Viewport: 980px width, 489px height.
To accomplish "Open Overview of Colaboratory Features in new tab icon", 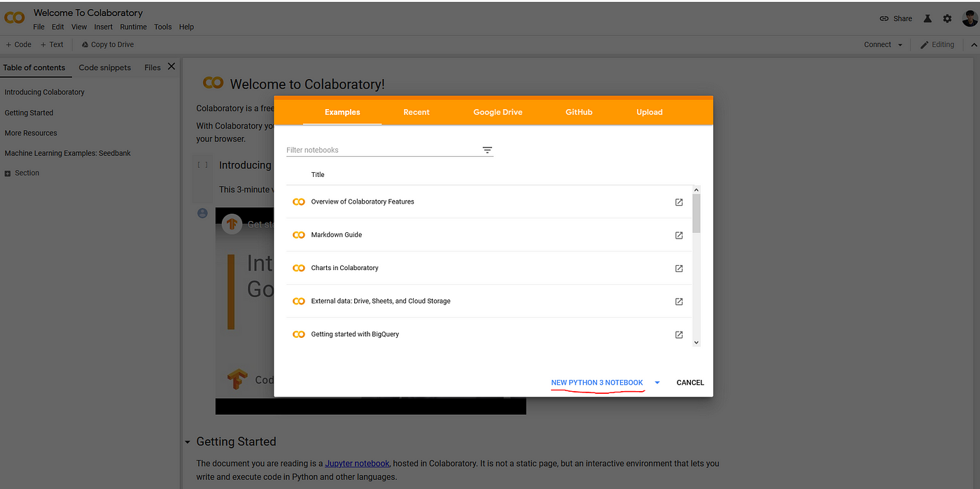I will coord(678,202).
